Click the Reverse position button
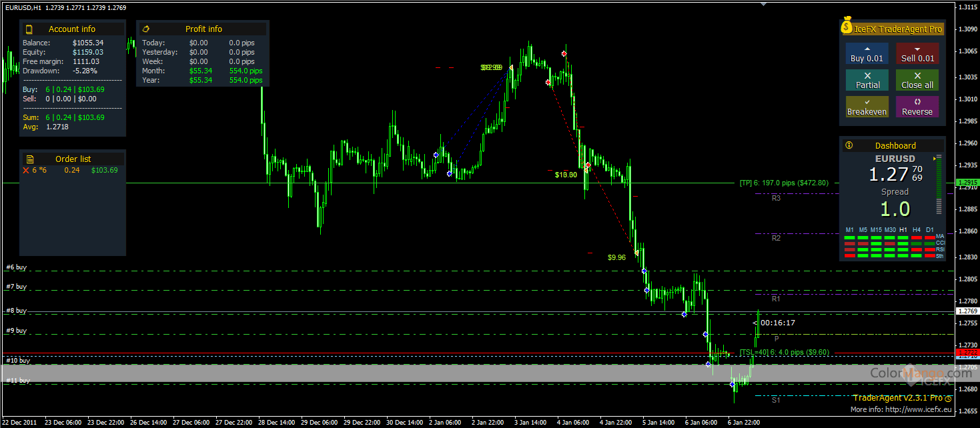 coord(917,107)
